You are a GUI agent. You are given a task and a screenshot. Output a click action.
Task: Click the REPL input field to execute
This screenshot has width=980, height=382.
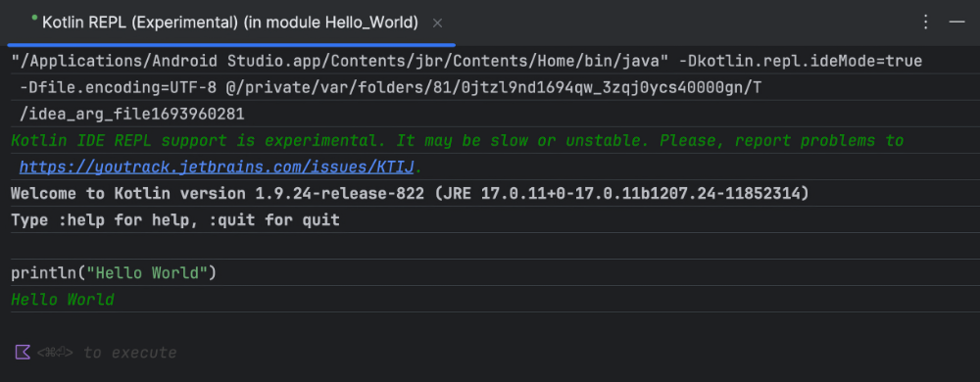tap(490, 353)
